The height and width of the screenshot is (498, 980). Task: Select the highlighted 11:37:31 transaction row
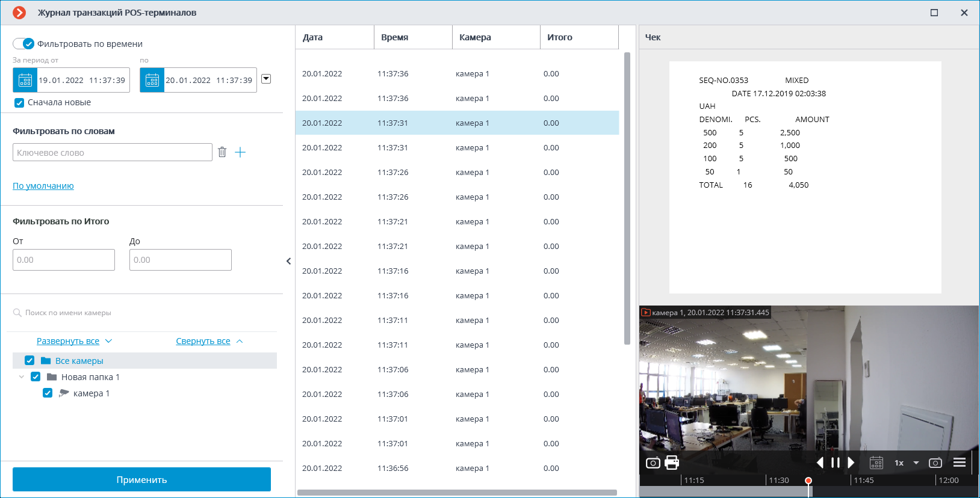457,123
